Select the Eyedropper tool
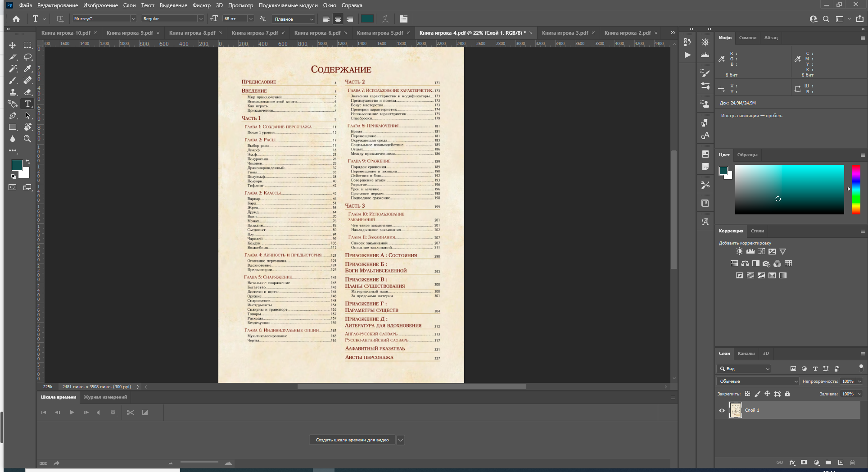The width and height of the screenshot is (868, 472). click(27, 68)
